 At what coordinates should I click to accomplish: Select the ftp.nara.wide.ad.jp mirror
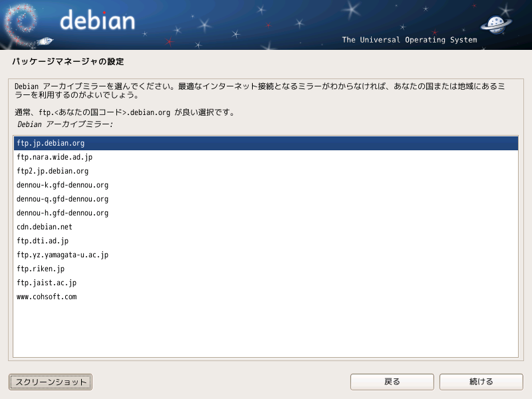(266, 157)
